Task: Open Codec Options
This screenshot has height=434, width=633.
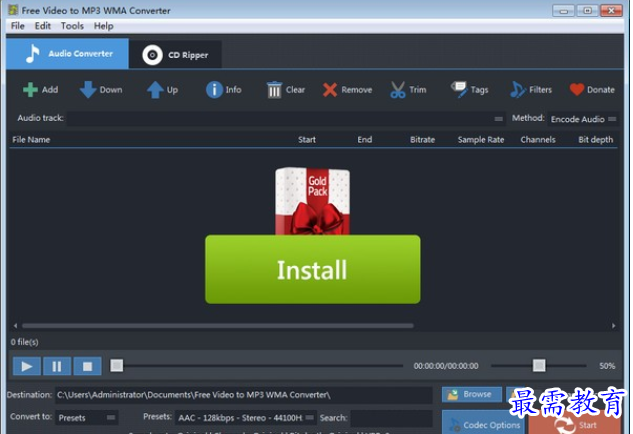Action: (x=483, y=424)
